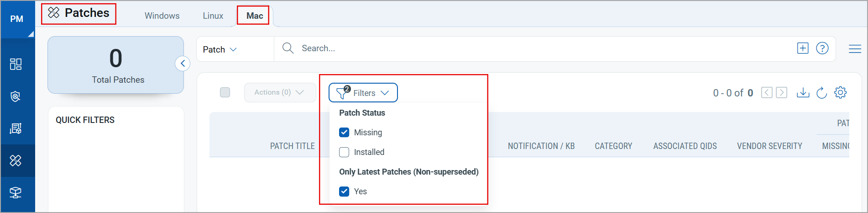The width and height of the screenshot is (868, 213).
Task: Open the Actions (0) dropdown
Action: tap(279, 92)
